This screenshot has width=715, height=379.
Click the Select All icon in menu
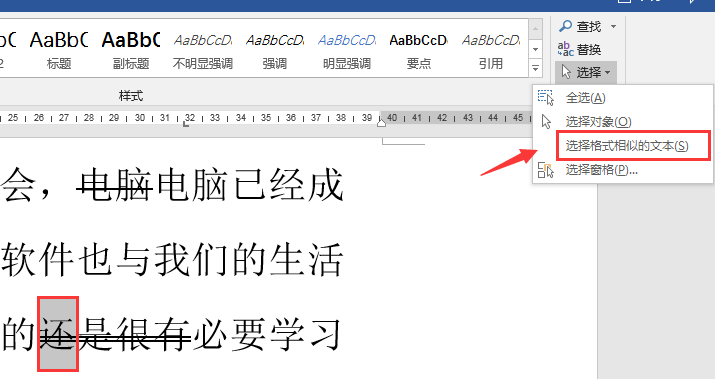pos(545,98)
